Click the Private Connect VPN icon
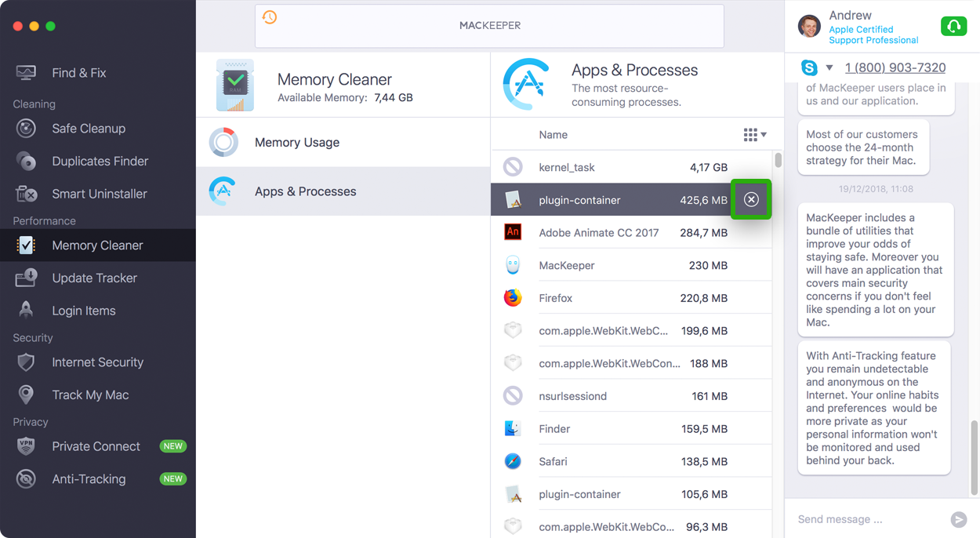The width and height of the screenshot is (980, 538). tap(26, 446)
